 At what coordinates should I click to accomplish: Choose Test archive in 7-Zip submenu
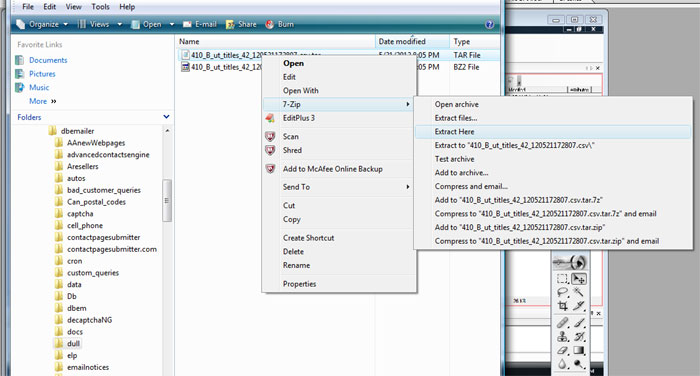click(x=553, y=159)
